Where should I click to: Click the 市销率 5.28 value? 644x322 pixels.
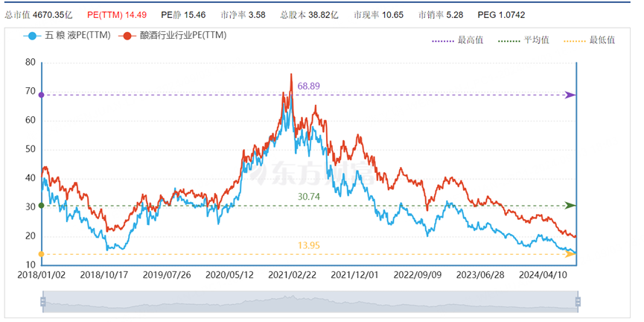(441, 15)
